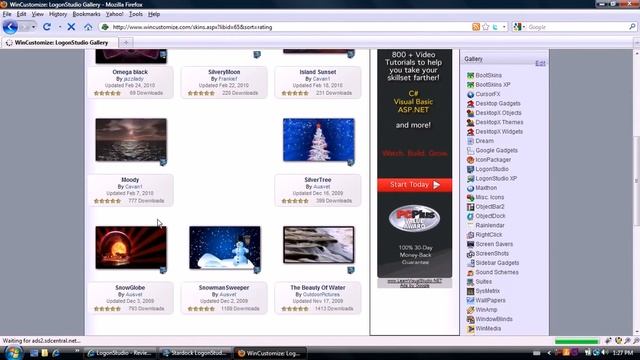Click the LogonStudio sidebar icon
The image size is (640, 360).
coord(470,169)
